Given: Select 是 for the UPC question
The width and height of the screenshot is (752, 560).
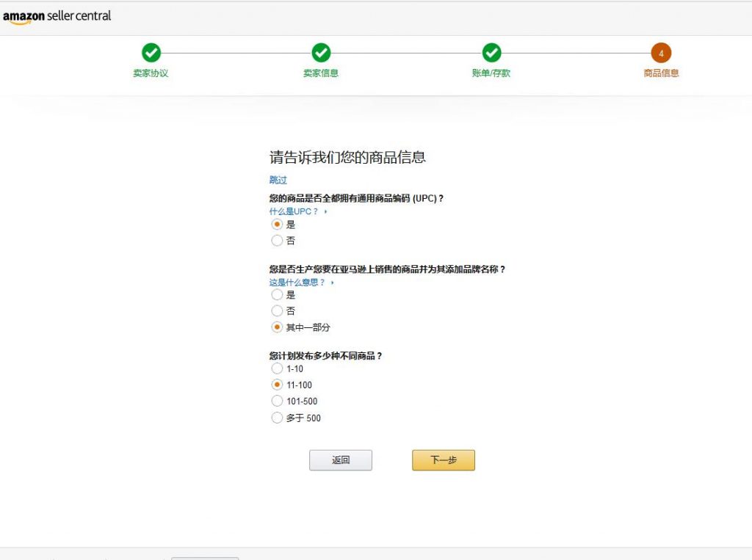Looking at the screenshot, I should coord(277,225).
